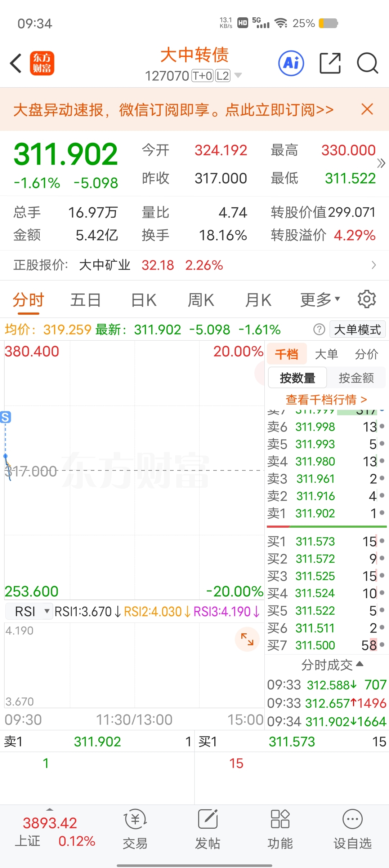
Task: Tap 转股溢价 4.29% value
Action: tap(355, 235)
